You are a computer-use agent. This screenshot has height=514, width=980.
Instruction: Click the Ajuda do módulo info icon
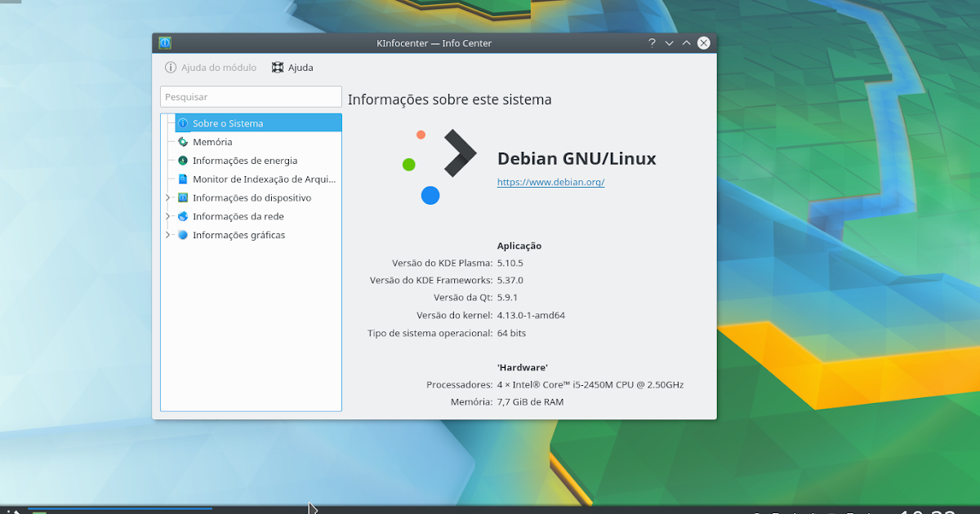tap(171, 68)
